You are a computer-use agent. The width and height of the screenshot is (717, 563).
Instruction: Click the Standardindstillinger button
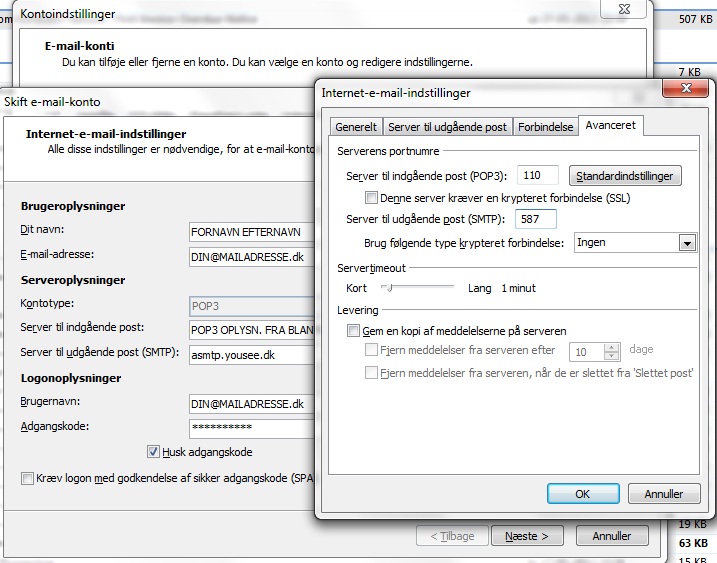coord(625,176)
